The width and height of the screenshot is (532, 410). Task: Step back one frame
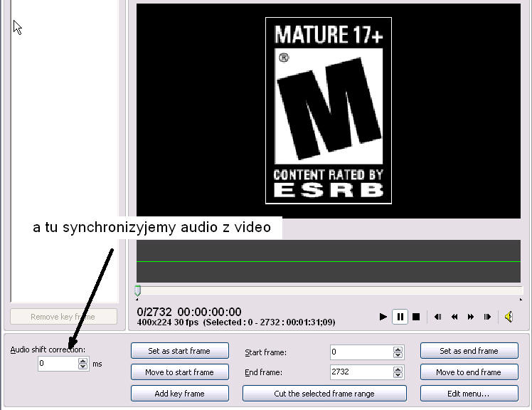[438, 317]
